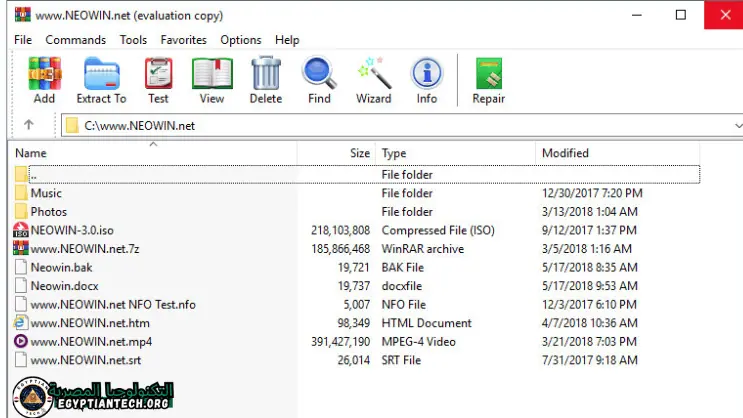Viewport: 743px width, 418px height.
Task: Open the Options menu
Action: 241,40
